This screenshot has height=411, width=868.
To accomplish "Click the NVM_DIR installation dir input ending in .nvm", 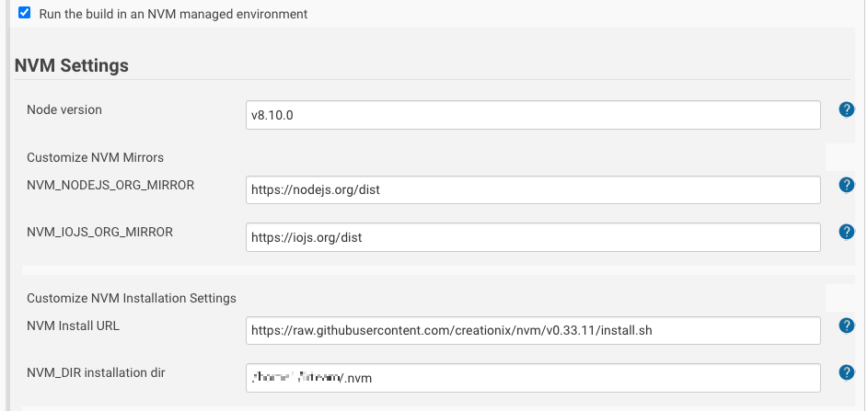I will coord(532,378).
